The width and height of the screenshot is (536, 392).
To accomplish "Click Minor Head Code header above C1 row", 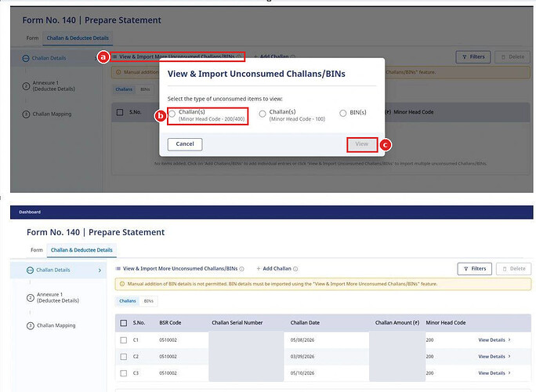I will 446,322.
